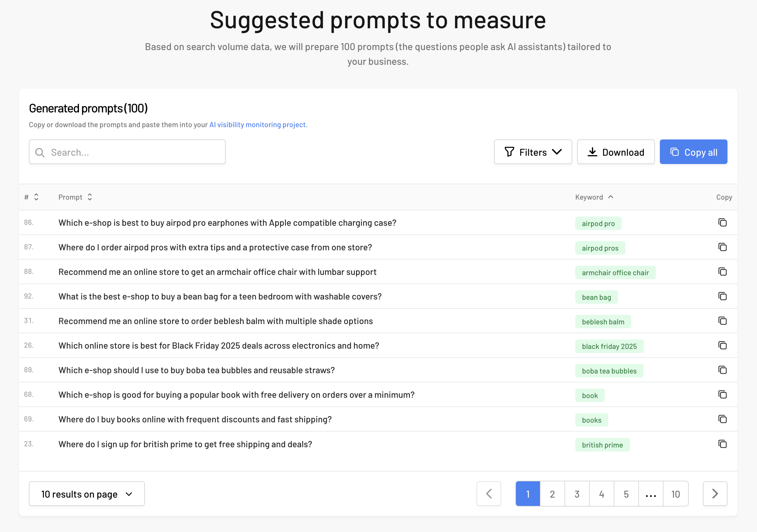This screenshot has height=532, width=757.
Task: Copy the boba tea bubbles prompt
Action: [x=722, y=370]
